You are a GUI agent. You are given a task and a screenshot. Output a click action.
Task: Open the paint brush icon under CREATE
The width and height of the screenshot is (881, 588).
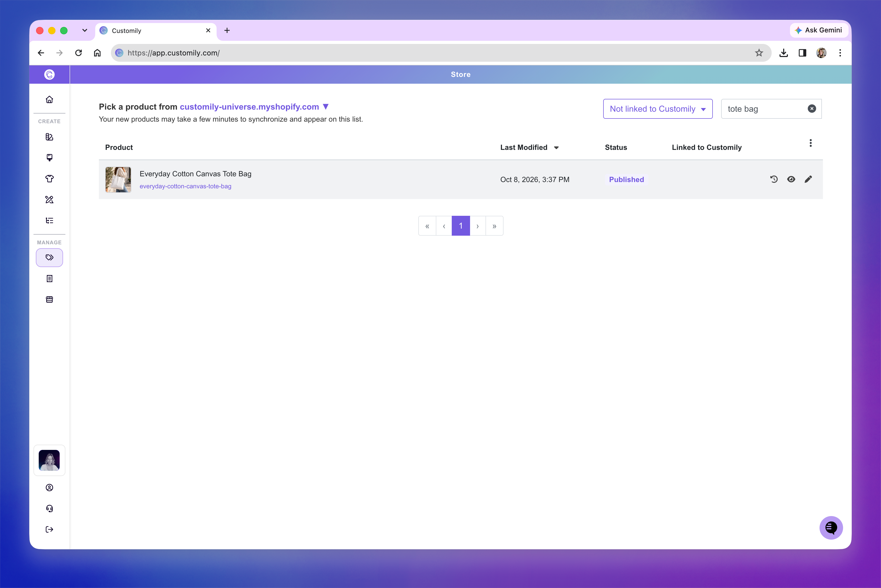point(49,157)
